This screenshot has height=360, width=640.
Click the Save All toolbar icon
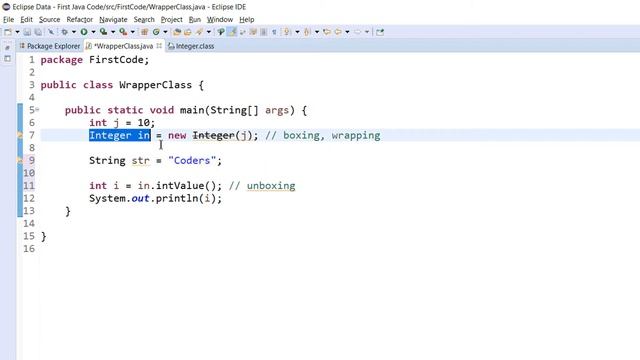(x=38, y=32)
